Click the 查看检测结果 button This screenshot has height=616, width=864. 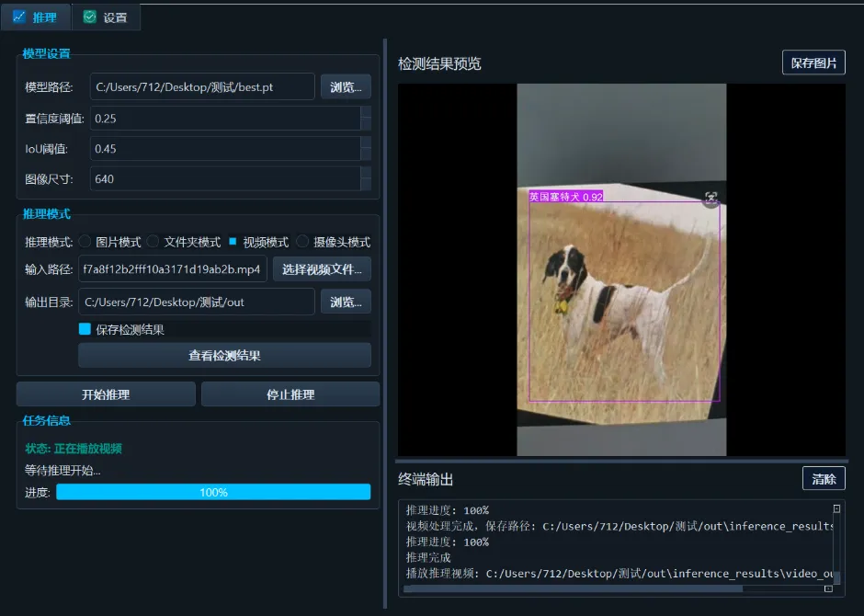224,356
